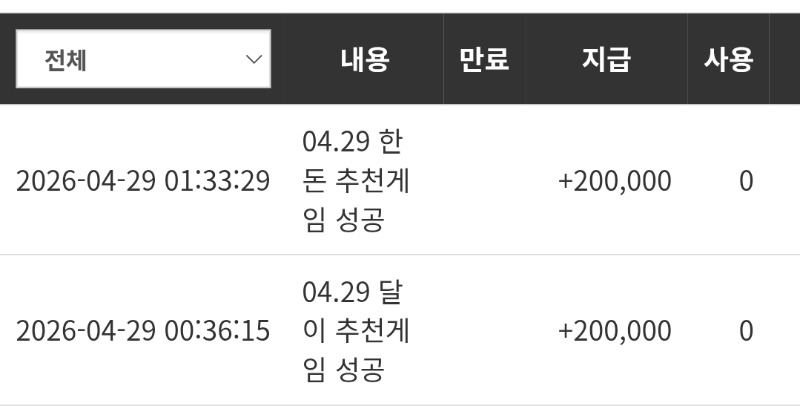Click the 사용 column header
Screen dimensions: 800x406
728,59
